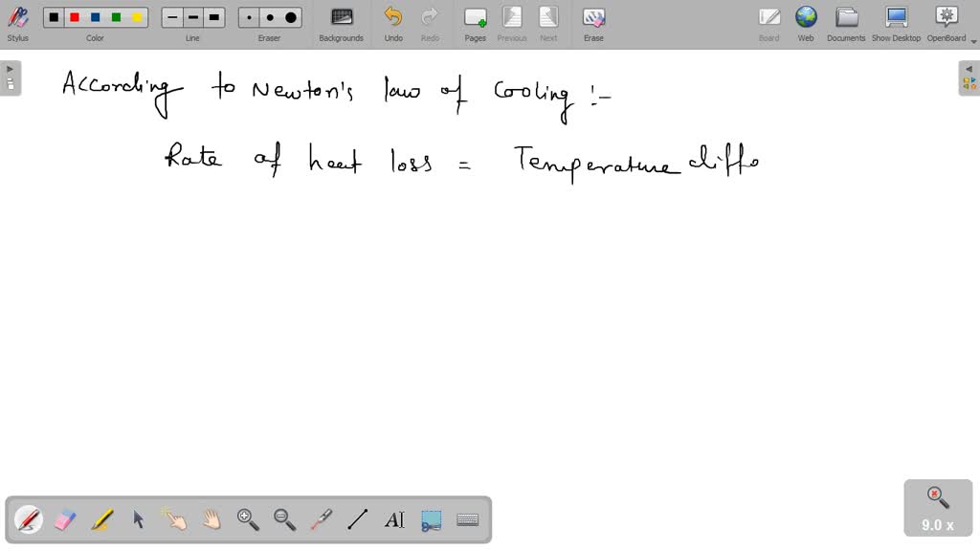
Task: Switch to Documents mode
Action: [846, 23]
